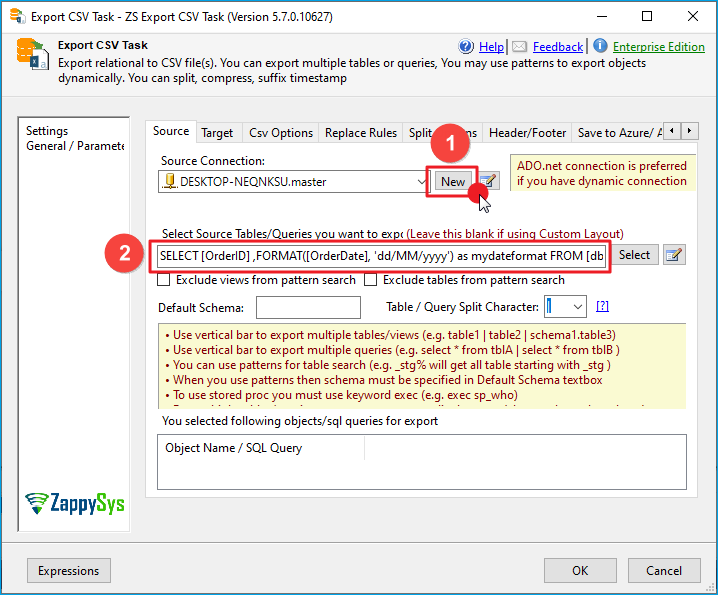
Task: Click the New connection button
Action: [x=453, y=181]
